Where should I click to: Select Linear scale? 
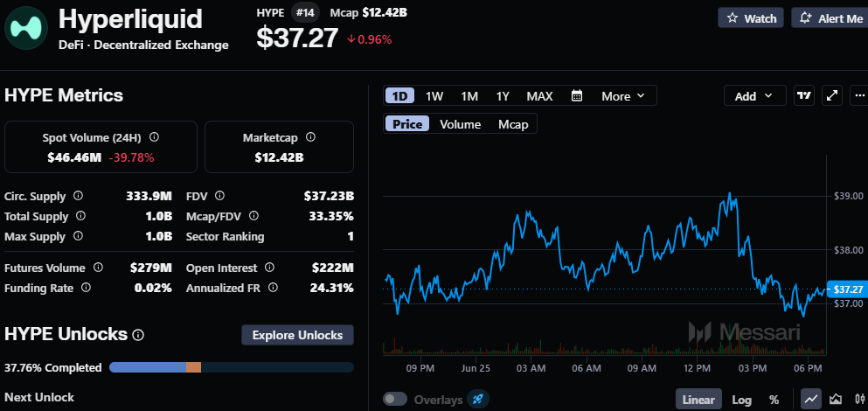point(698,400)
